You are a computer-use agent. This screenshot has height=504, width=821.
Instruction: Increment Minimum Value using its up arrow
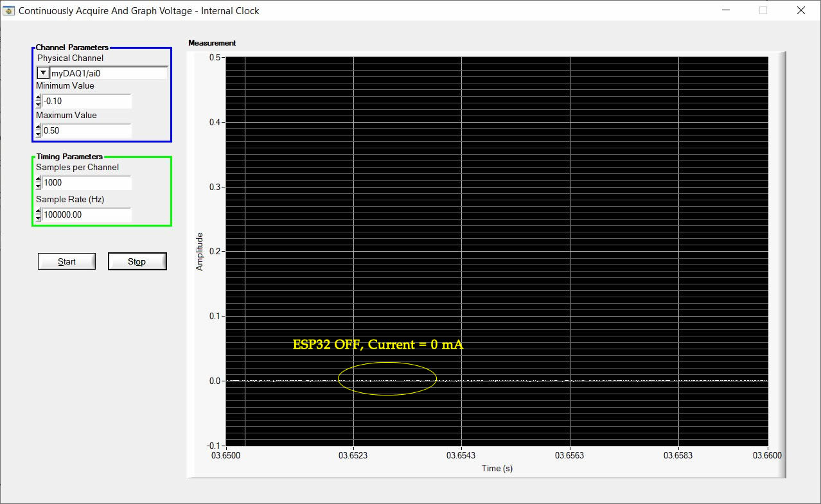click(38, 98)
